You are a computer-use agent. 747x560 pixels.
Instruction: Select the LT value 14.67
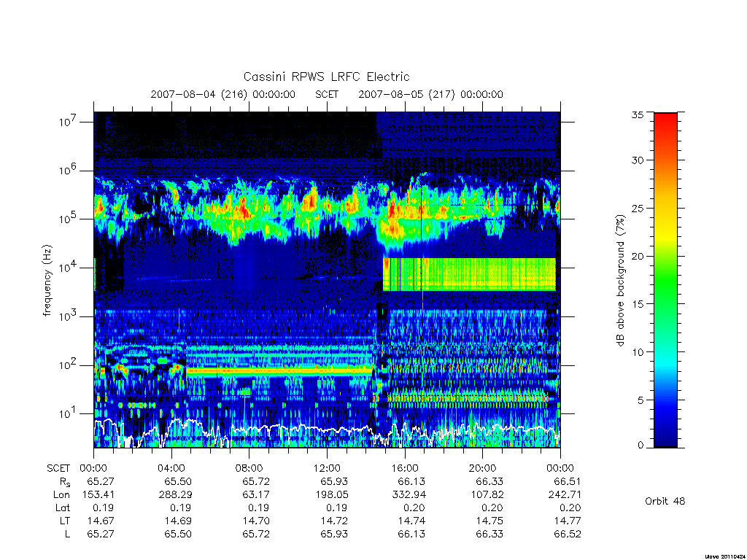pos(101,521)
